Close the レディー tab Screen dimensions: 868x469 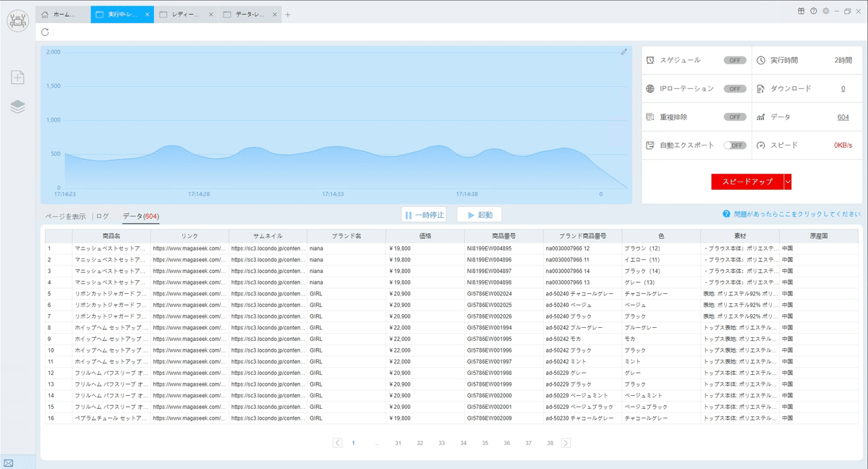click(210, 14)
